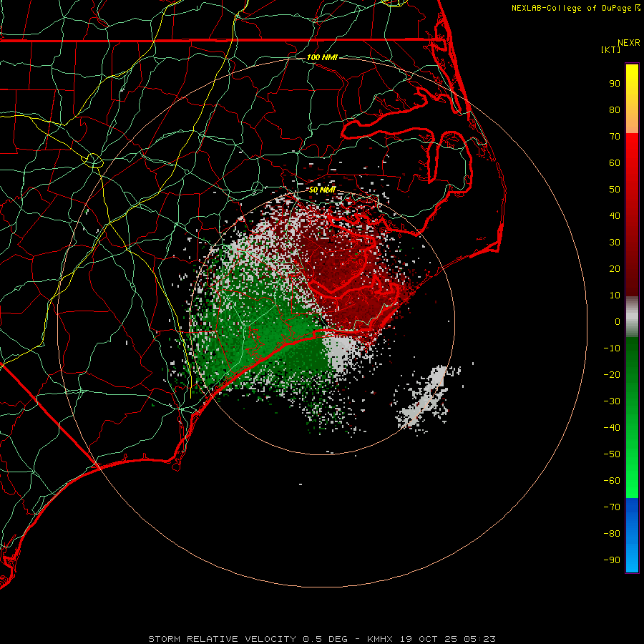The image size is (644, 644).
Task: Pick the blue segment at color bar bottom
Action: tap(632, 535)
